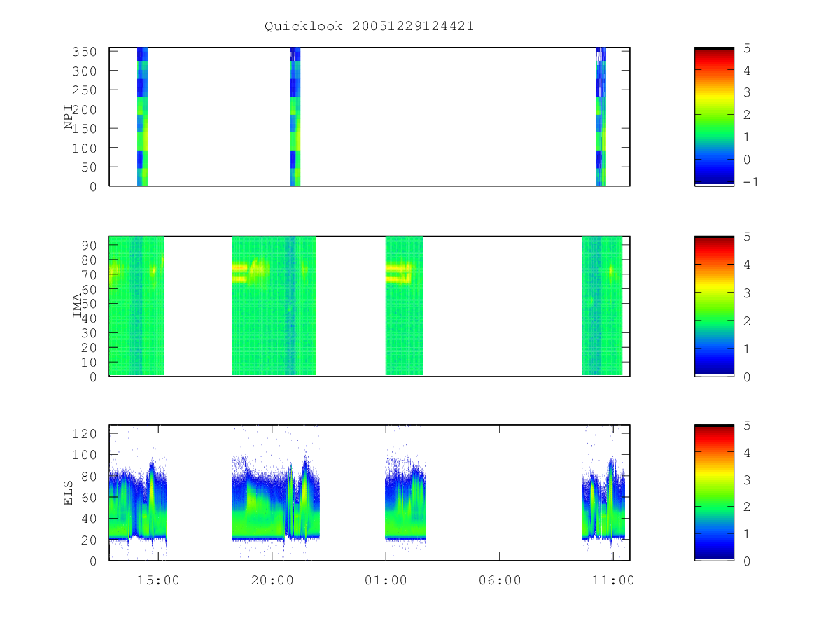Click the NPI data strip near 20:45

(x=295, y=117)
